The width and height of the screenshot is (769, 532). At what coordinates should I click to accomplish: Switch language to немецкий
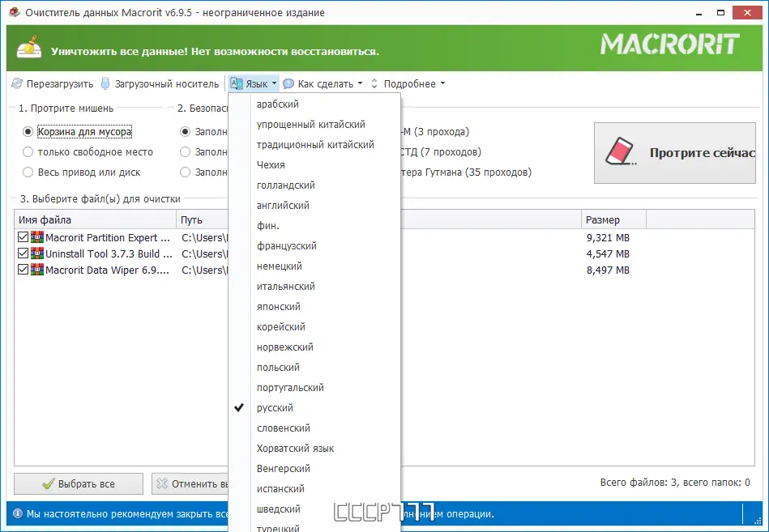click(x=314, y=266)
